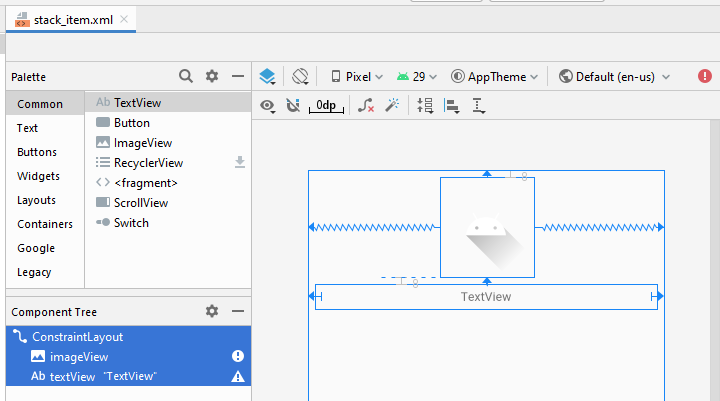Image resolution: width=720 pixels, height=401 pixels.
Task: Open the Default (en-us) locale dropdown
Action: pyautogui.click(x=614, y=77)
